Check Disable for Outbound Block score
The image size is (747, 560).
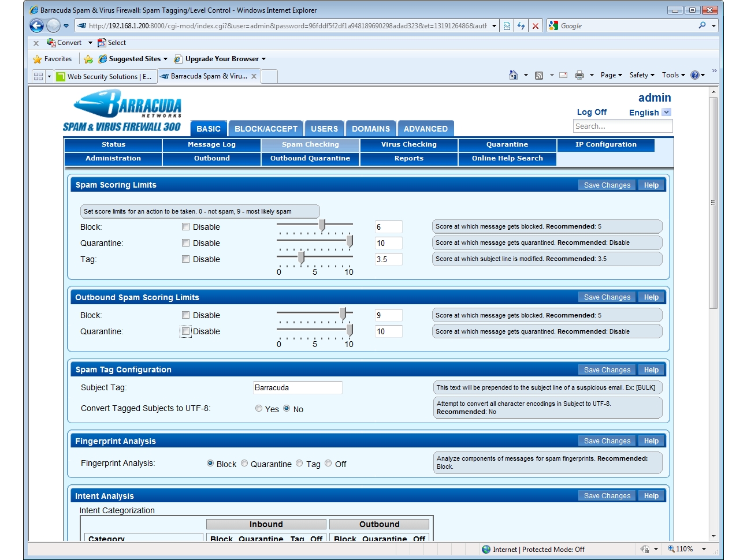click(x=185, y=315)
